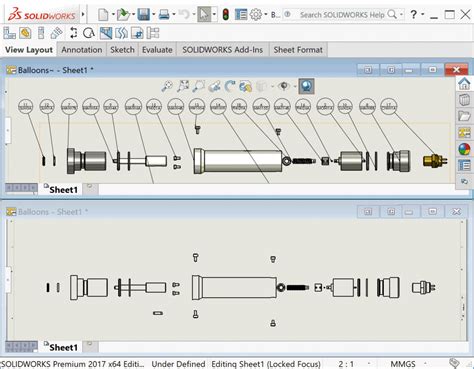Switch to the Annotation tab

[x=82, y=50]
